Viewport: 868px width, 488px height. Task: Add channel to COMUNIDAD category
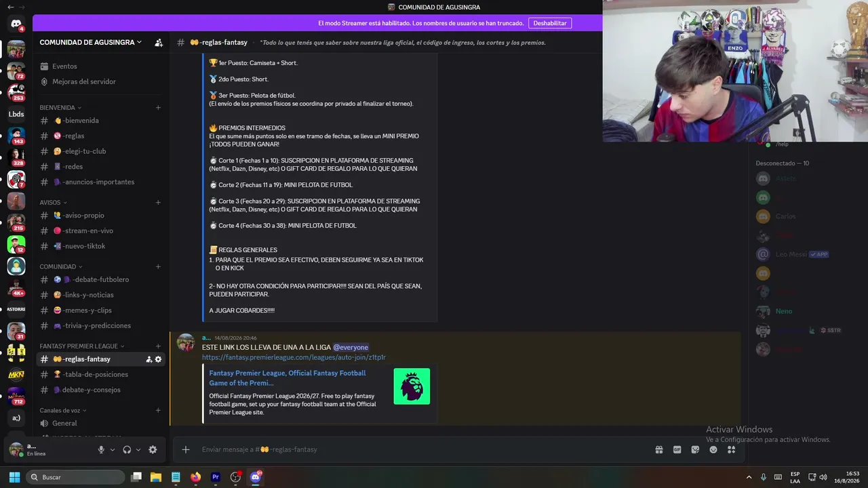coord(158,267)
